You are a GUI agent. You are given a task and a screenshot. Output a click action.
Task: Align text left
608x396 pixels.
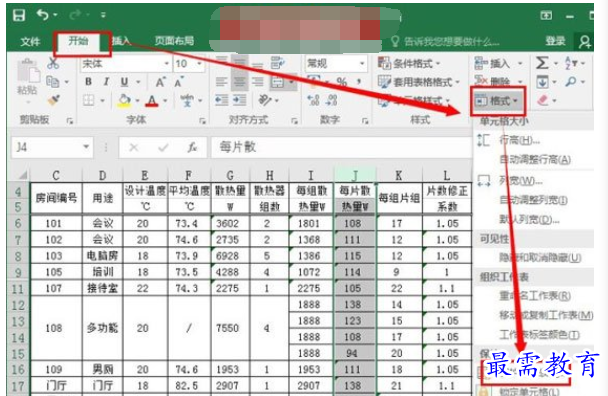coord(221,82)
